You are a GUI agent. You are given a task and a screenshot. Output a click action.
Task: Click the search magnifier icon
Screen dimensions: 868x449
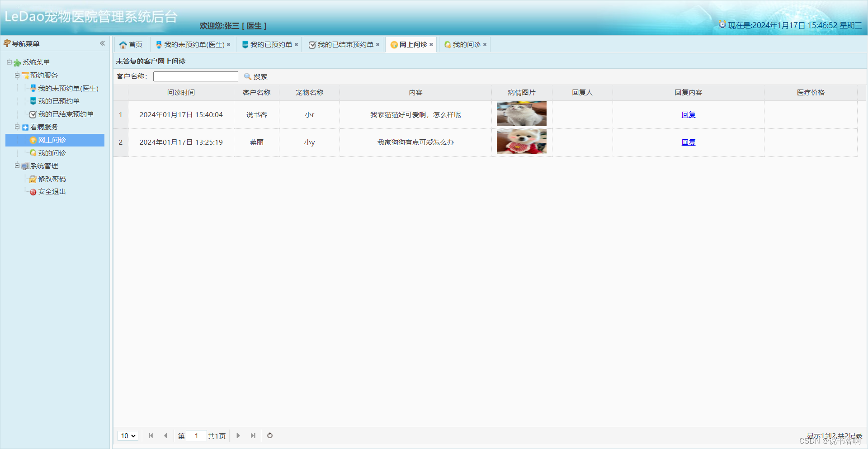(247, 76)
